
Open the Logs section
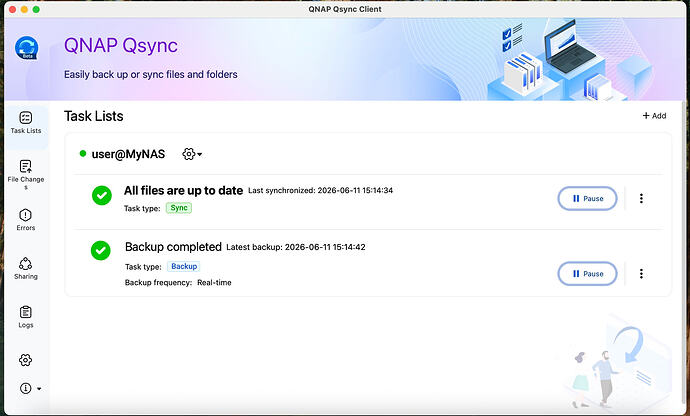tap(26, 317)
